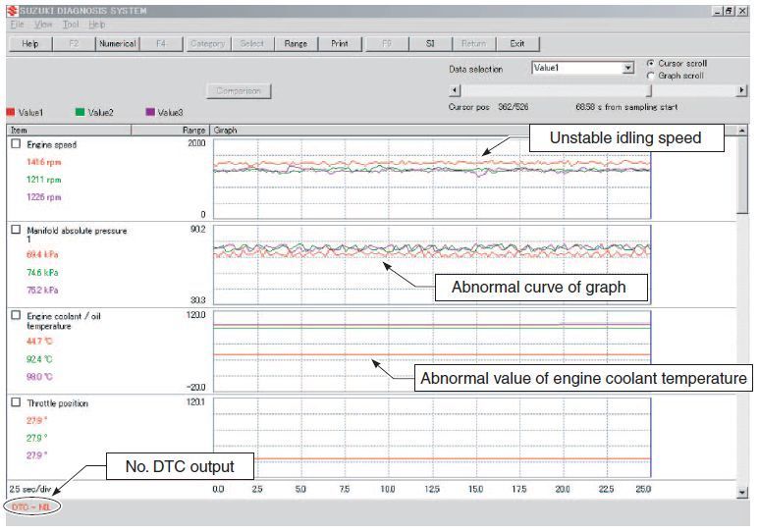
Task: Open the Data selection Value1 dropdown
Action: [583, 68]
